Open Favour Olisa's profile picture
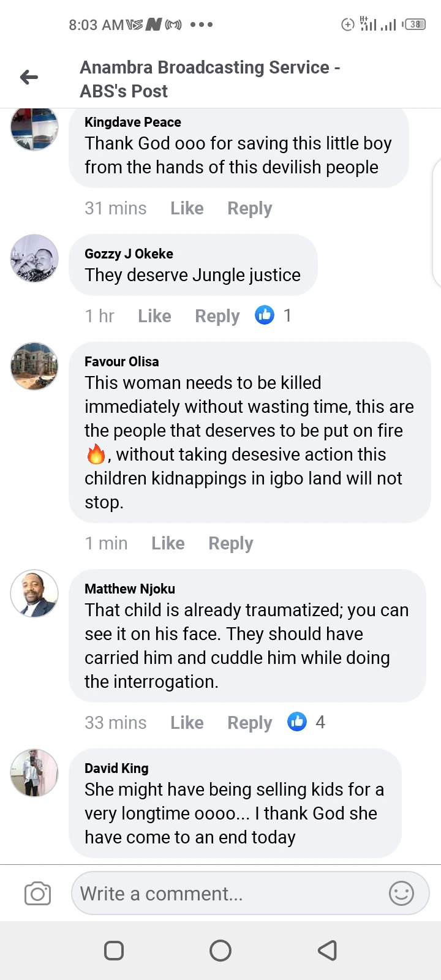Screen dimensions: 441x980 34,366
